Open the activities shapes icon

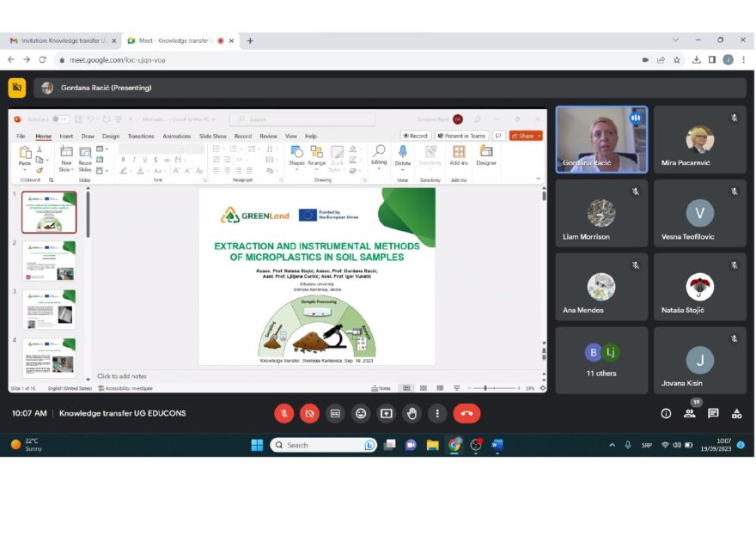tap(736, 414)
